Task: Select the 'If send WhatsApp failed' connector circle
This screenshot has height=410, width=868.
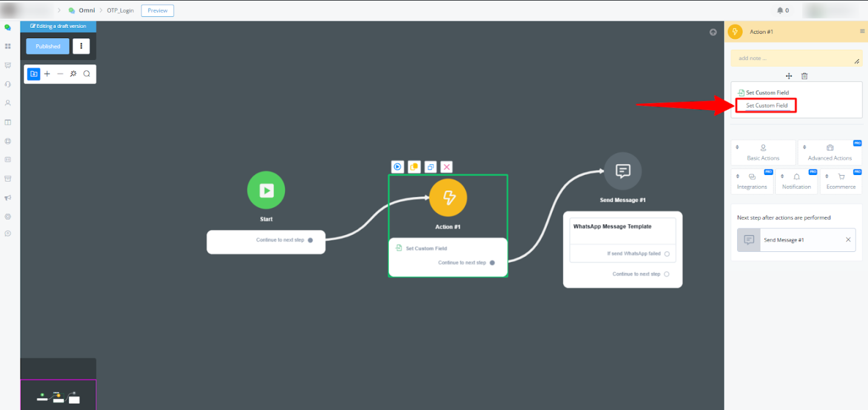Action: point(667,254)
